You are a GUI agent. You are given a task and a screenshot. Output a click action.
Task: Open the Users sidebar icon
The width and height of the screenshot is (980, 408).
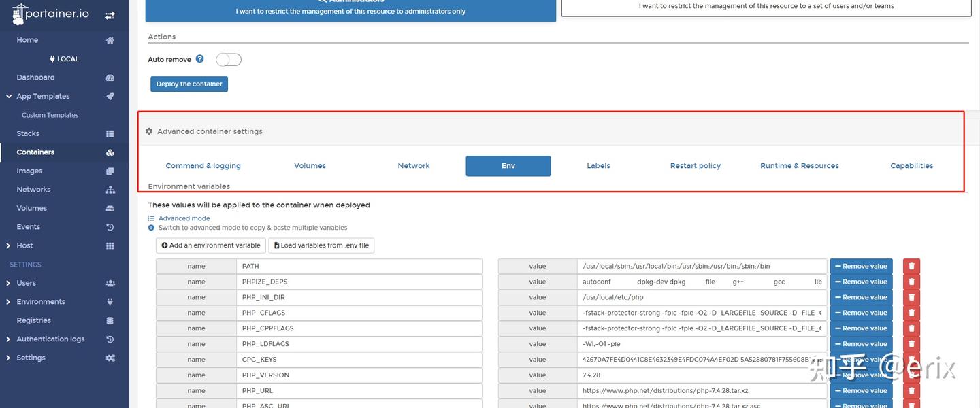tap(108, 282)
